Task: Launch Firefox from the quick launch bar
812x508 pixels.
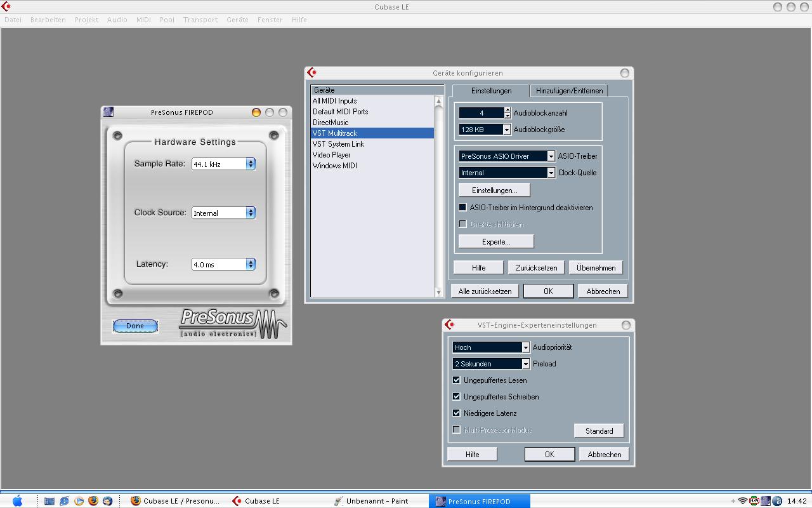Action: click(x=93, y=501)
